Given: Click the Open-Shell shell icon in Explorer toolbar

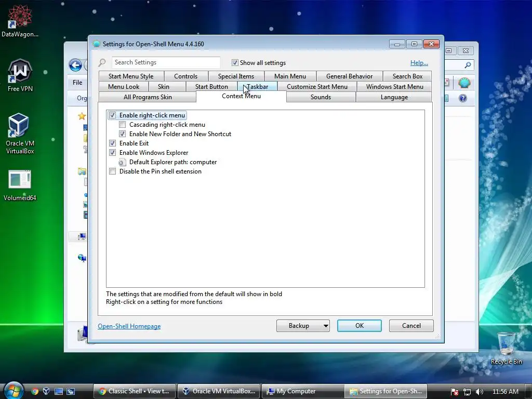Looking at the screenshot, I should point(464,83).
